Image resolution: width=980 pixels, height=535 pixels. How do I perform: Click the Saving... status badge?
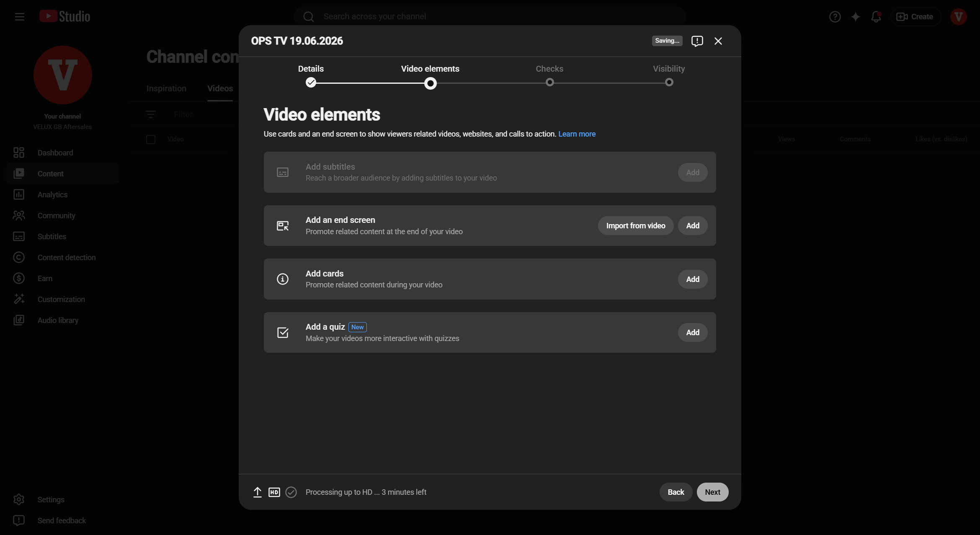pos(667,41)
